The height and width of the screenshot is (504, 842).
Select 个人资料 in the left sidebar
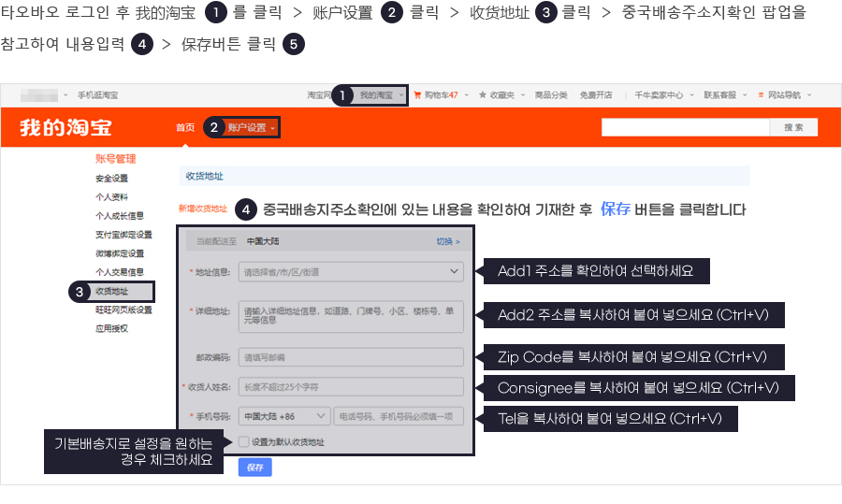point(111,197)
